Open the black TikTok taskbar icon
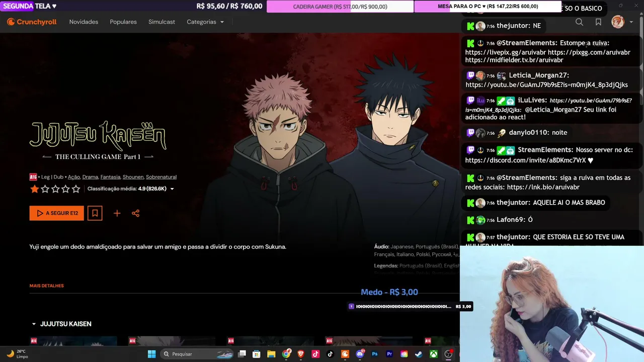The width and height of the screenshot is (644, 362). pos(331,354)
